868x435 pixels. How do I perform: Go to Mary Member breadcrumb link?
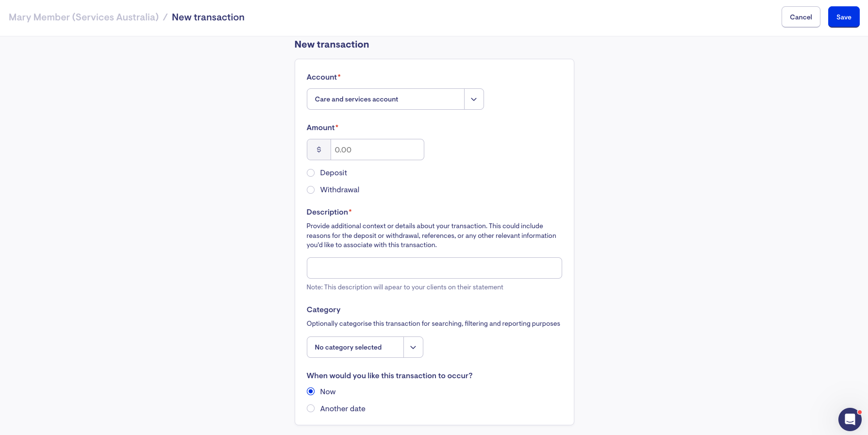(x=83, y=17)
